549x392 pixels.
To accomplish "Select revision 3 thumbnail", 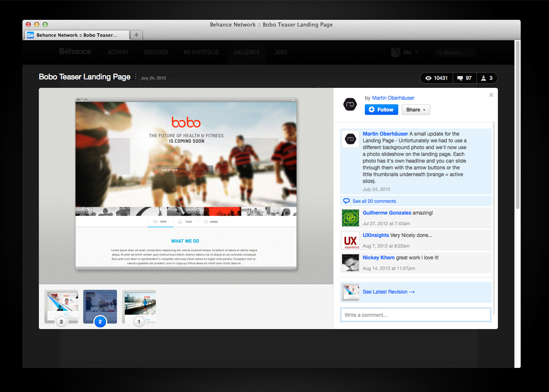I will (61, 307).
